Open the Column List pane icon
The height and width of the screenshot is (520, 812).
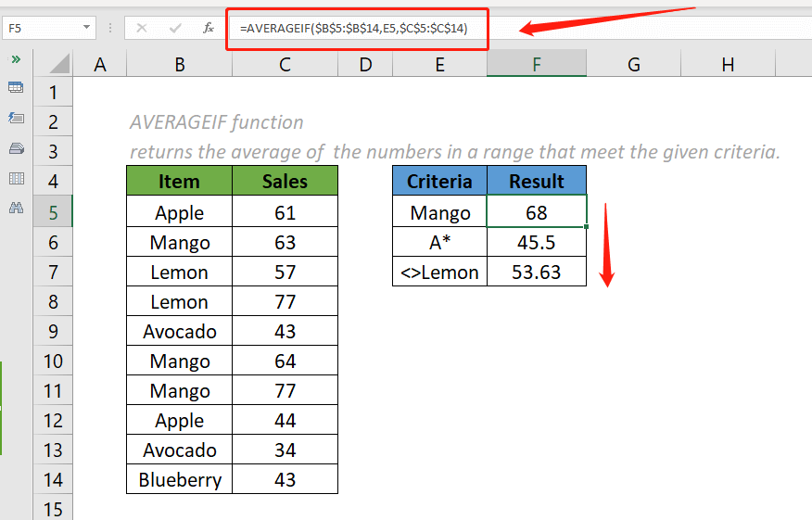[16, 178]
